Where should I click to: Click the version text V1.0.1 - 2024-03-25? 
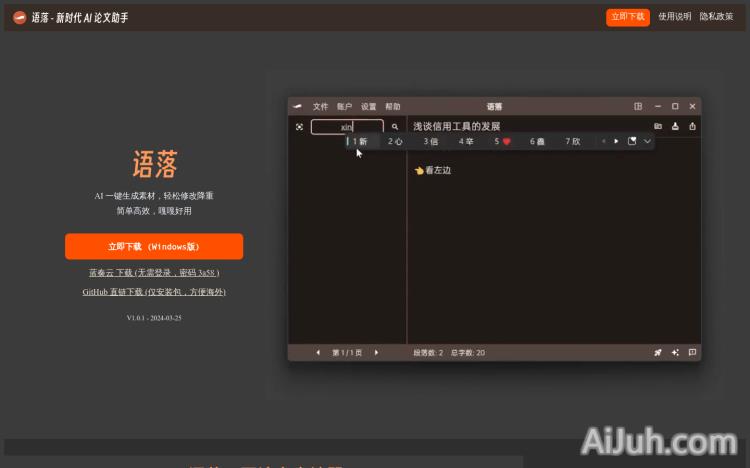[154, 318]
